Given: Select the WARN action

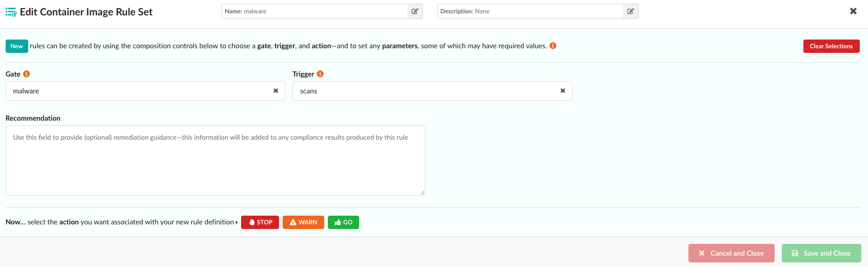Looking at the screenshot, I should pyautogui.click(x=303, y=222).
